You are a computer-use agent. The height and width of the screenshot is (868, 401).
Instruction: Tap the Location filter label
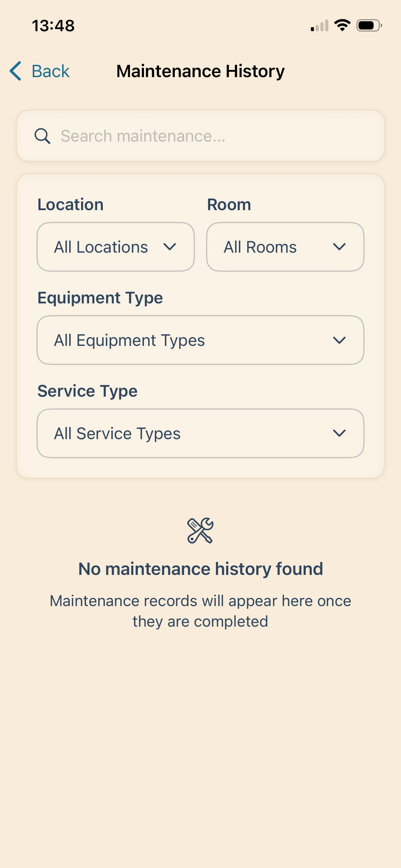point(71,205)
